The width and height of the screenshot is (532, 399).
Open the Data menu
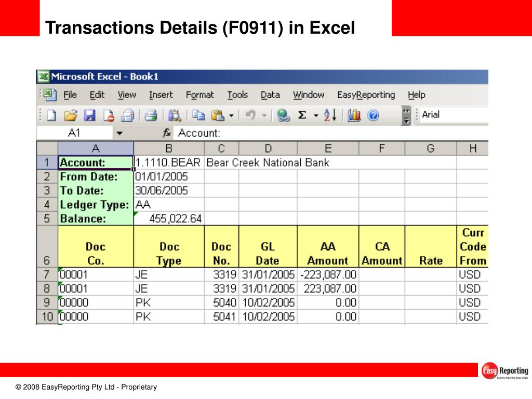(270, 95)
